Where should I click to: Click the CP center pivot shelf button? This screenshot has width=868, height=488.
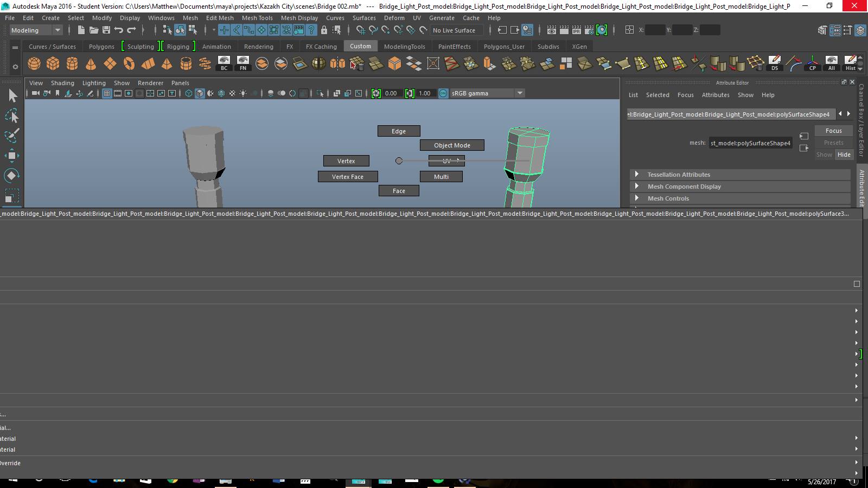(813, 63)
